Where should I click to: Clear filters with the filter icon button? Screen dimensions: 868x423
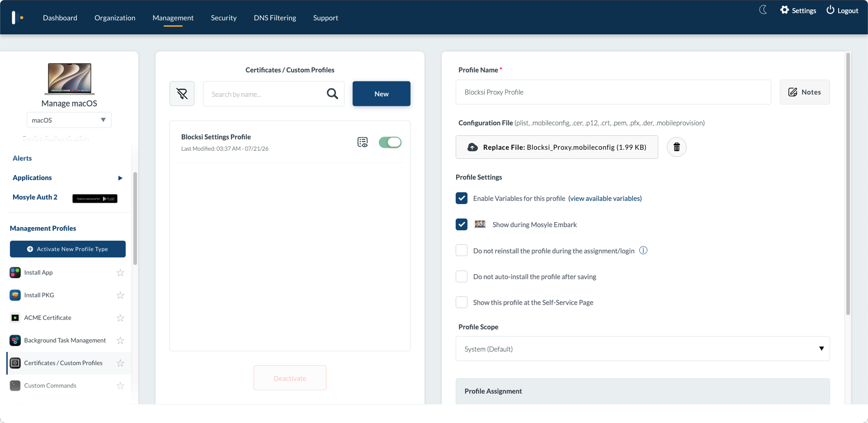pyautogui.click(x=182, y=94)
